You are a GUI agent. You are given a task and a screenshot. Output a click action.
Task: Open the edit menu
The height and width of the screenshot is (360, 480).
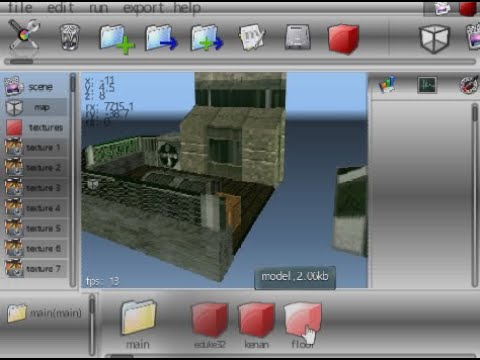pyautogui.click(x=60, y=7)
